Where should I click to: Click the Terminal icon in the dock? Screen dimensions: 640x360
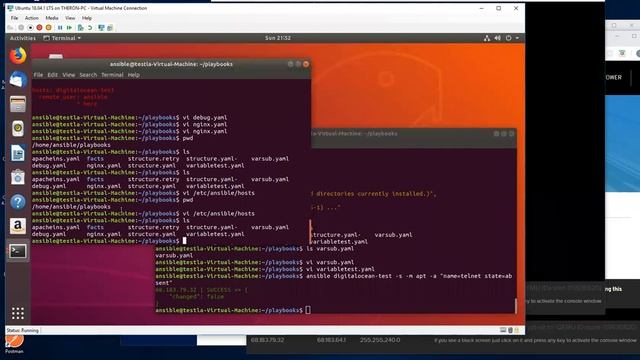[x=18, y=251]
